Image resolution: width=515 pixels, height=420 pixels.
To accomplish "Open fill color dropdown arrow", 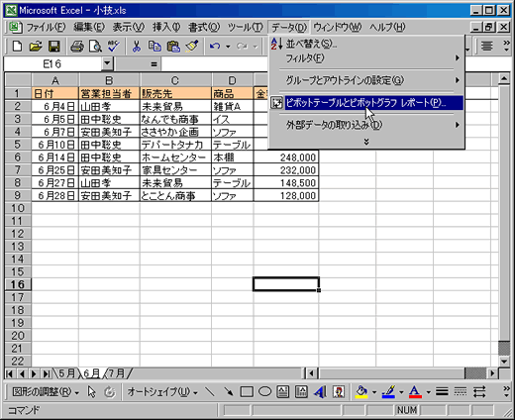I will [374, 392].
